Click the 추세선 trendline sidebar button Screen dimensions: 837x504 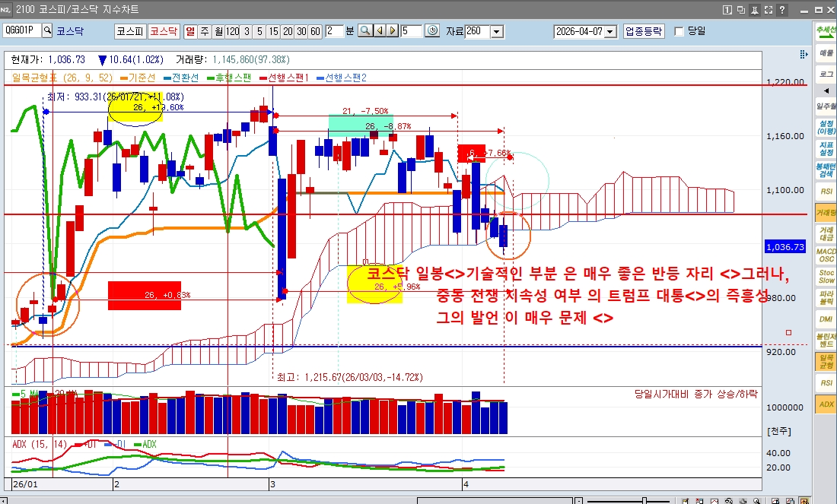[x=826, y=30]
